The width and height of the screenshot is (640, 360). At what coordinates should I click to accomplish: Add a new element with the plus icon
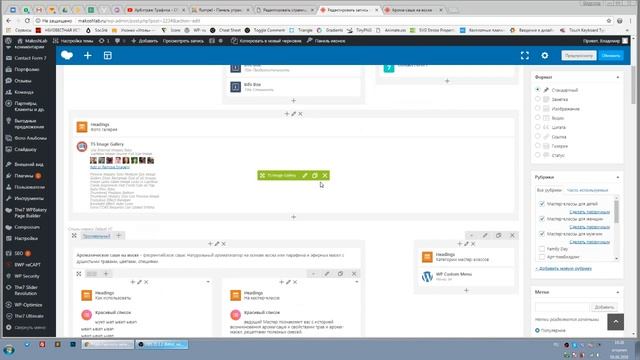[x=87, y=56]
